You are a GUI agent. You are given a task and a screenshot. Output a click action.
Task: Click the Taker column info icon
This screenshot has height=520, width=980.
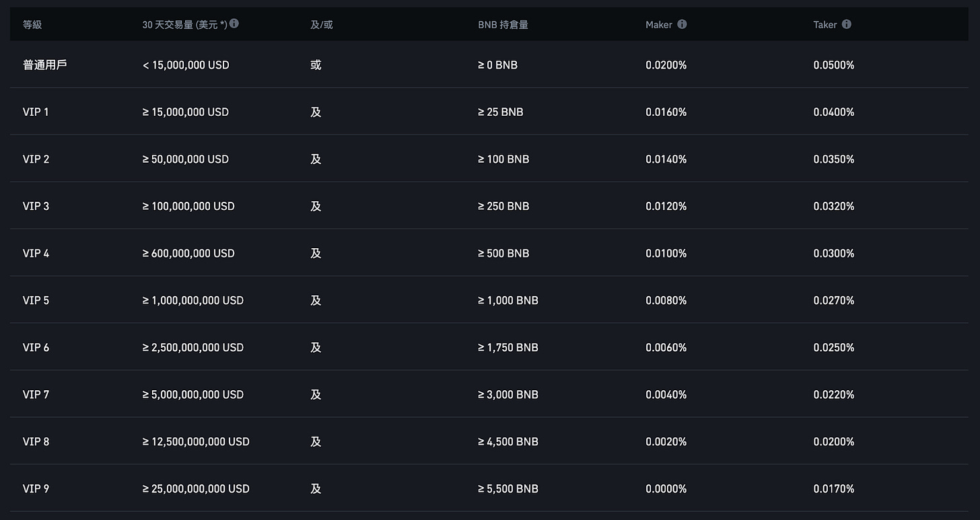(847, 24)
